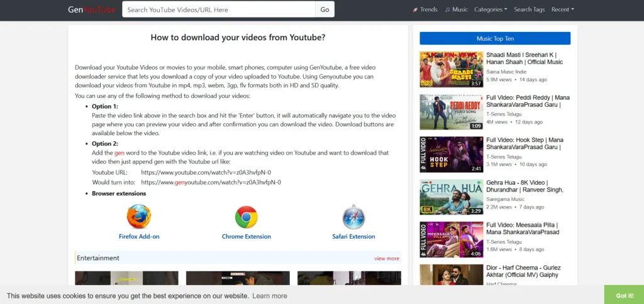Click view more in Entertainment section
This screenshot has height=304, width=644.
(x=387, y=258)
